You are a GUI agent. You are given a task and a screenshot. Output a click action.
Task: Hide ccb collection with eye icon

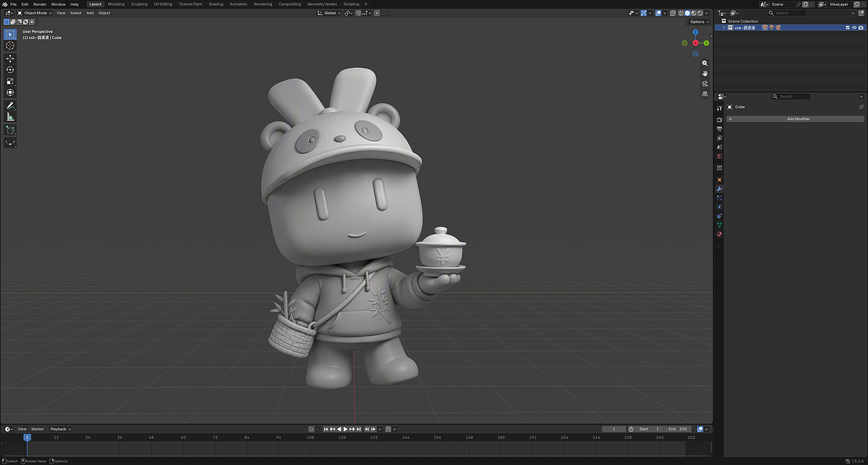pyautogui.click(x=854, y=28)
